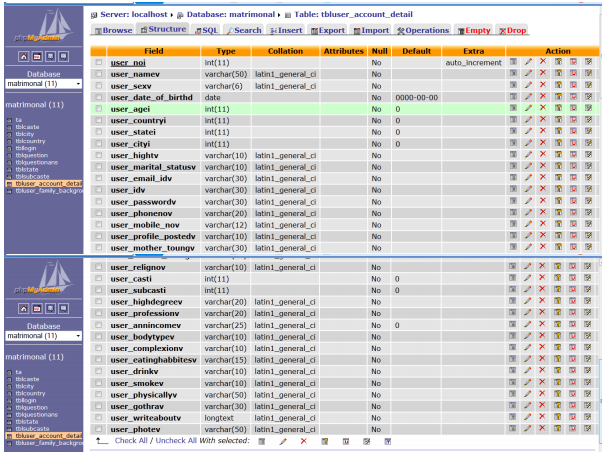Click With selected fulltext icon
This screenshot has height=457, width=603.
pos(388,441)
